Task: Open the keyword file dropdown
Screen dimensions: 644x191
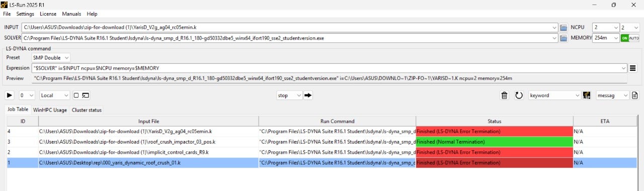Action: point(555,95)
